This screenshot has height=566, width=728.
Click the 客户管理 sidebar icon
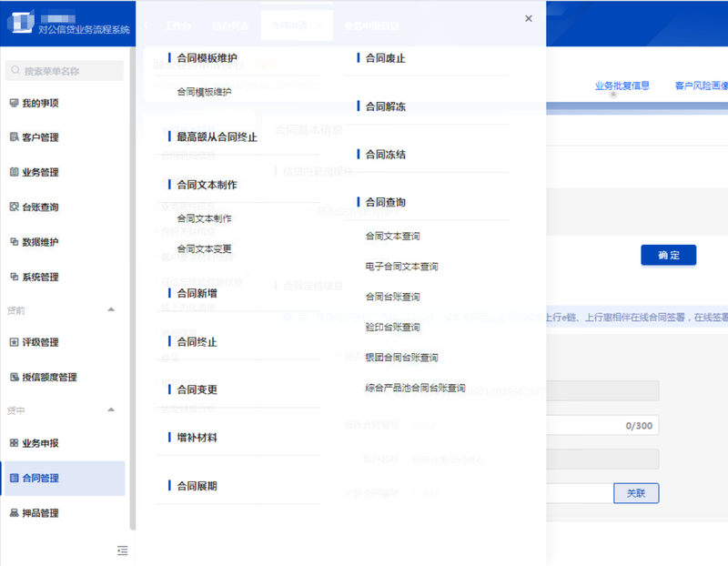pos(15,137)
